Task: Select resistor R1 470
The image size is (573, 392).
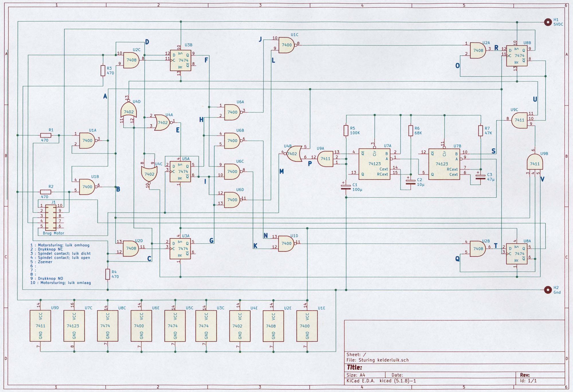Action: [x=46, y=136]
